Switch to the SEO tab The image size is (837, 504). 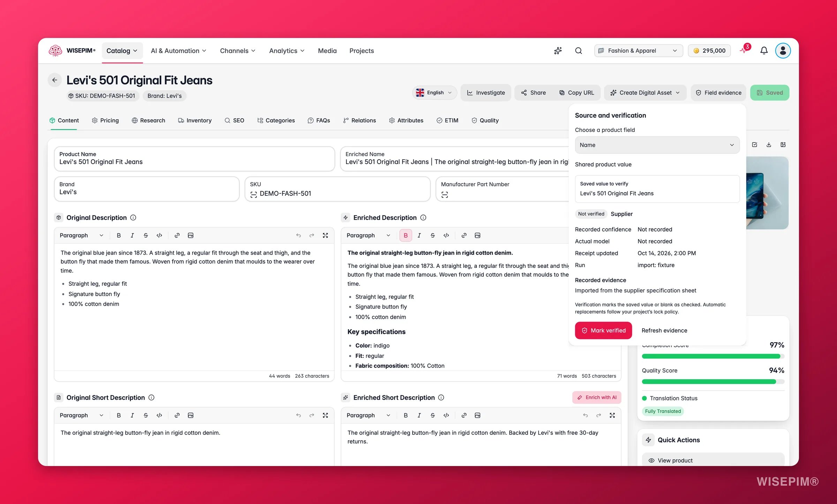coord(234,120)
